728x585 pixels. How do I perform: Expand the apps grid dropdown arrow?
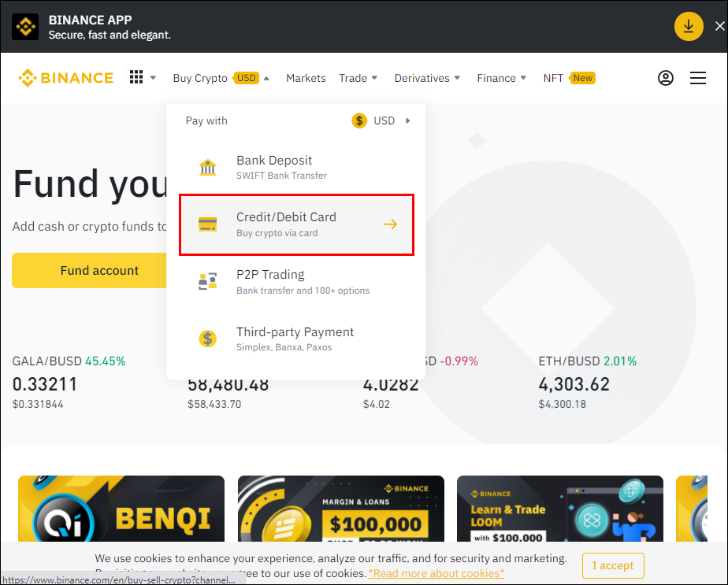(x=153, y=78)
